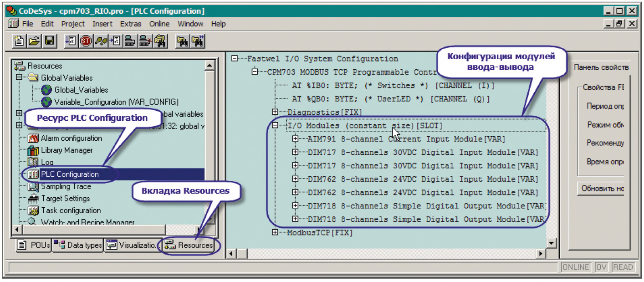Viewport: 644px width, 282px height.
Task: Expand the AIM791 Current Input Module node
Action: tap(295, 138)
